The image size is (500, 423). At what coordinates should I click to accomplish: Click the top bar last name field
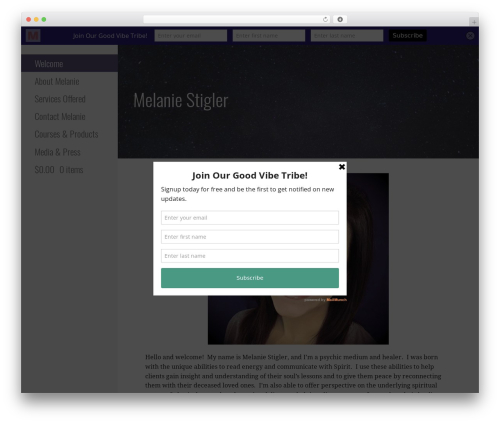(x=347, y=36)
